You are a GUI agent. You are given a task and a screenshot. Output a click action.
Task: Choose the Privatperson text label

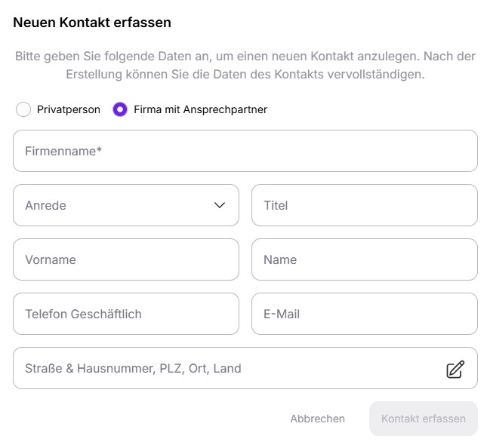[x=69, y=109]
